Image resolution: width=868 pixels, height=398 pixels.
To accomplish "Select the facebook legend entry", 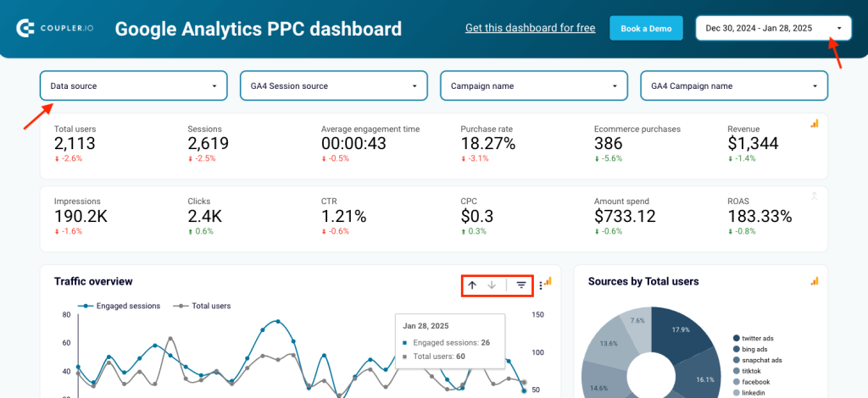I will (751, 382).
